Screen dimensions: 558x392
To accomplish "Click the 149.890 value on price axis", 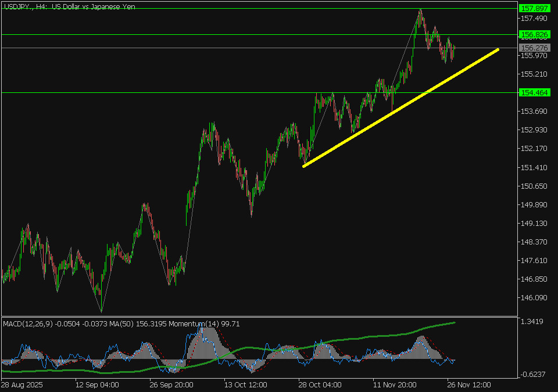I will point(534,204).
